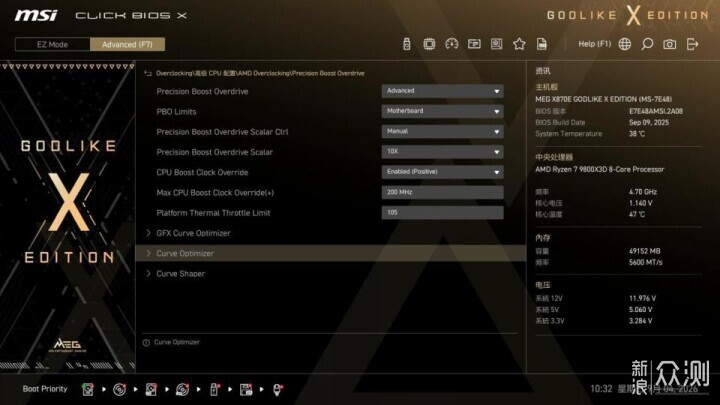The width and height of the screenshot is (720, 405).
Task: Click the back arrow beside Overclocking breadcrumb
Action: pos(148,73)
